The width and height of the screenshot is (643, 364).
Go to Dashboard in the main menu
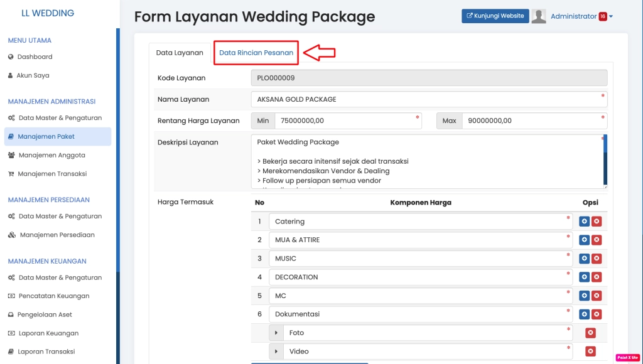click(35, 56)
